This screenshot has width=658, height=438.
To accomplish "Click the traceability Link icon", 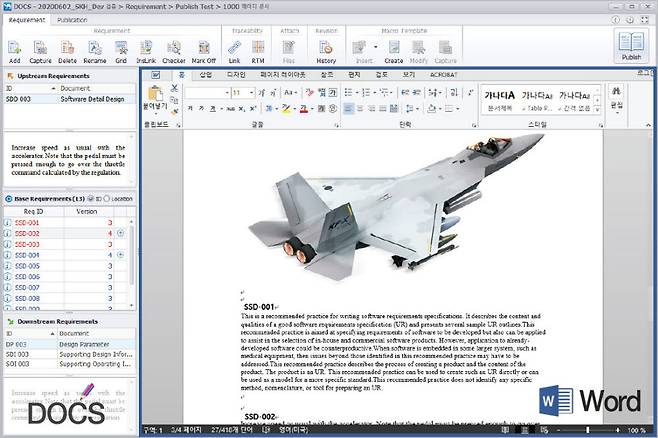I will point(234,48).
